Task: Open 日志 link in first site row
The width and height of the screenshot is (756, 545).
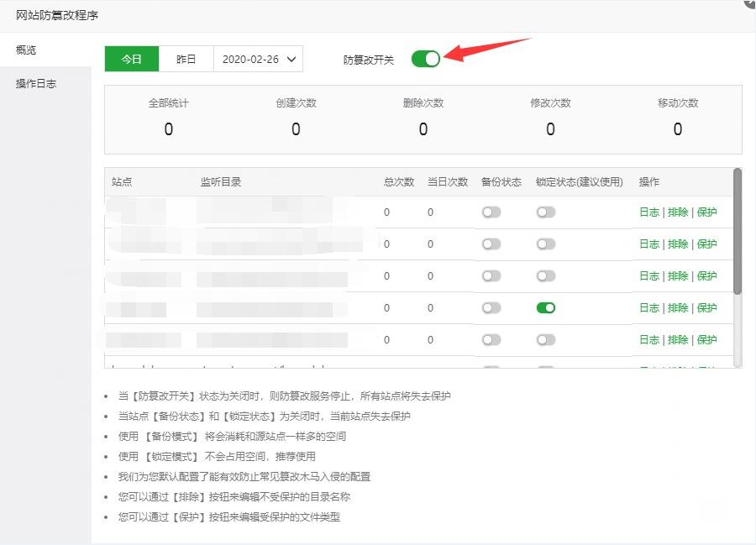Action: pos(649,212)
